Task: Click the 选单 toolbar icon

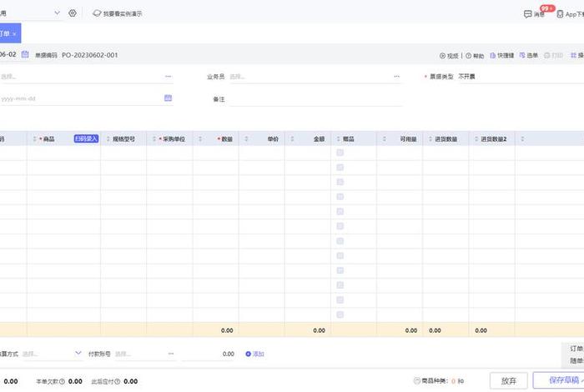Action: [x=528, y=56]
